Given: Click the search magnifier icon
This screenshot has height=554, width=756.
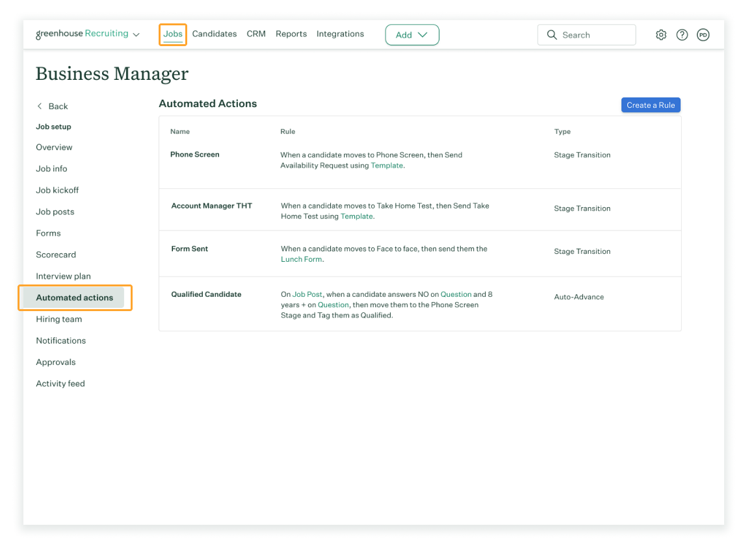Looking at the screenshot, I should tap(552, 34).
